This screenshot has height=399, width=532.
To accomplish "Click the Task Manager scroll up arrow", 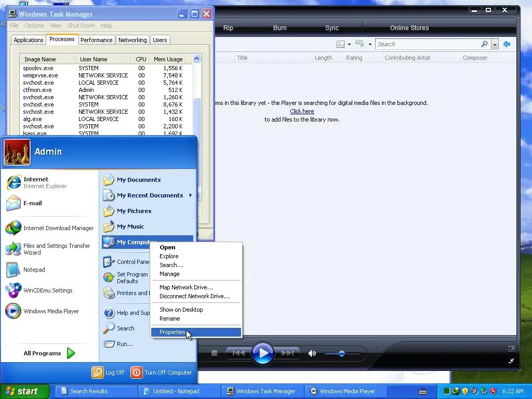I will (x=196, y=59).
